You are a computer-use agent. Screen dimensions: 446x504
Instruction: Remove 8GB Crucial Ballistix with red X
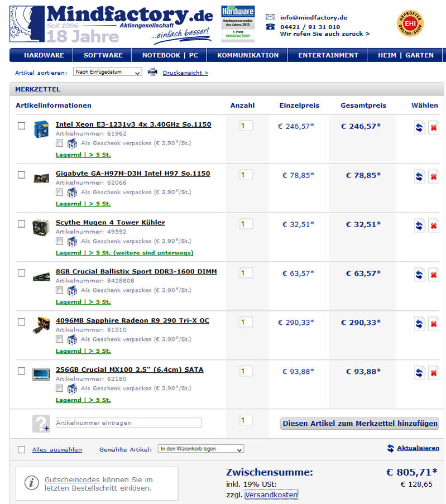434,275
